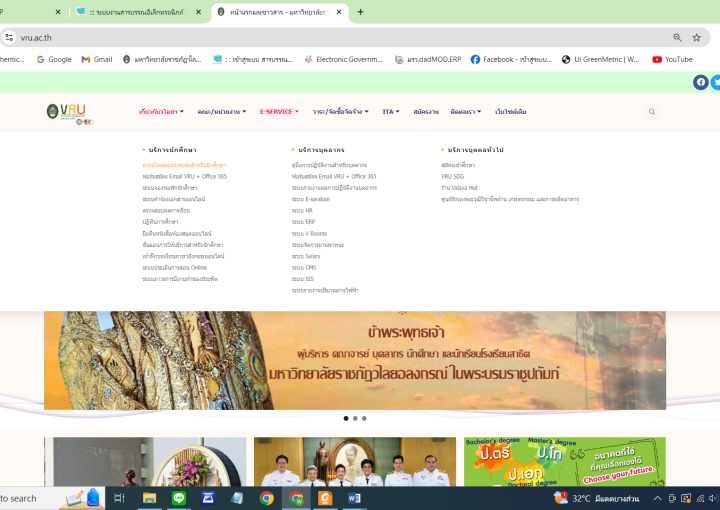Open the Facebook social icon in top bar
The width and height of the screenshot is (720, 510).
pos(700,82)
